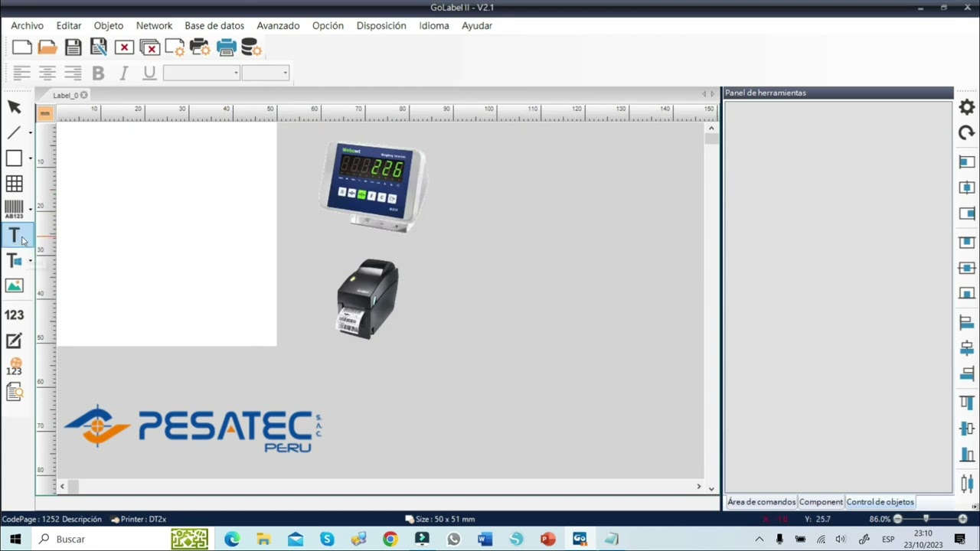This screenshot has width=980, height=551.
Task: Open printer setup (black printer with gear)
Action: click(200, 47)
